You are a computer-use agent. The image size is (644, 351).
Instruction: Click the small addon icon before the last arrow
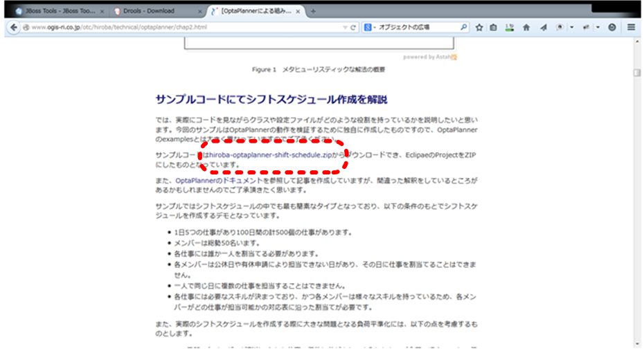[586, 28]
